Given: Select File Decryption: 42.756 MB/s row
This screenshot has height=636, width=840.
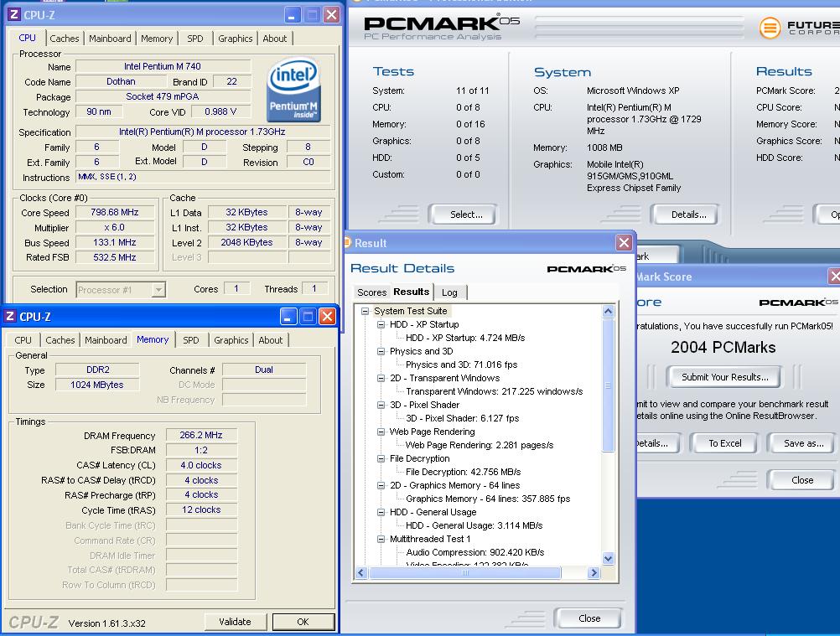Looking at the screenshot, I should coord(463,472).
